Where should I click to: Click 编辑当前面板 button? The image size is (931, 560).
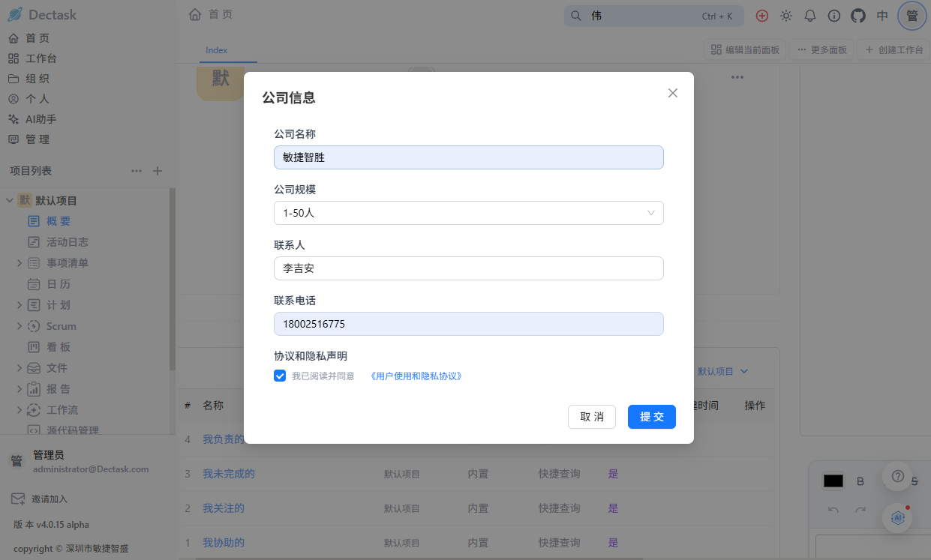(x=745, y=50)
